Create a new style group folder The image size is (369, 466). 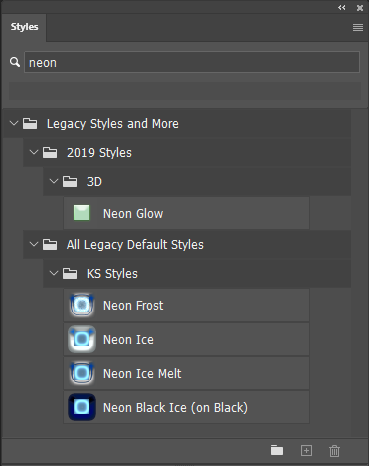point(277,450)
